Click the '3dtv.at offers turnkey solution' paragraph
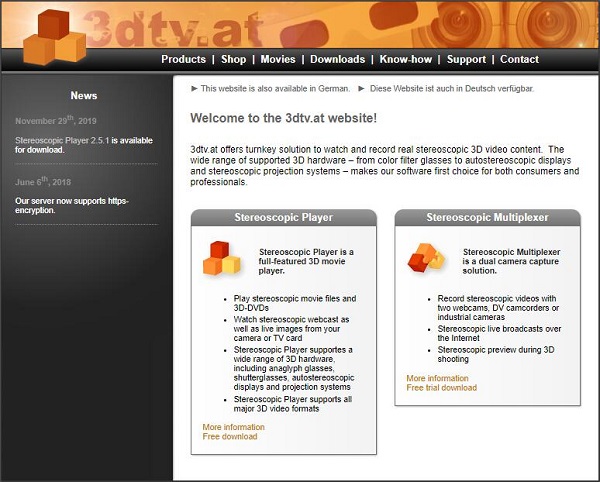 click(x=385, y=166)
